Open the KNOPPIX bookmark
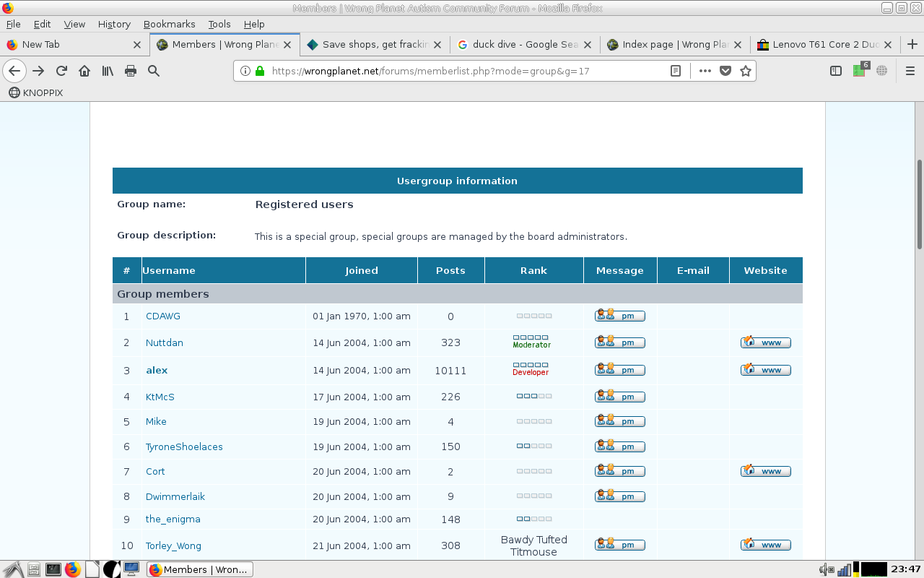This screenshot has height=578, width=924. (36, 92)
